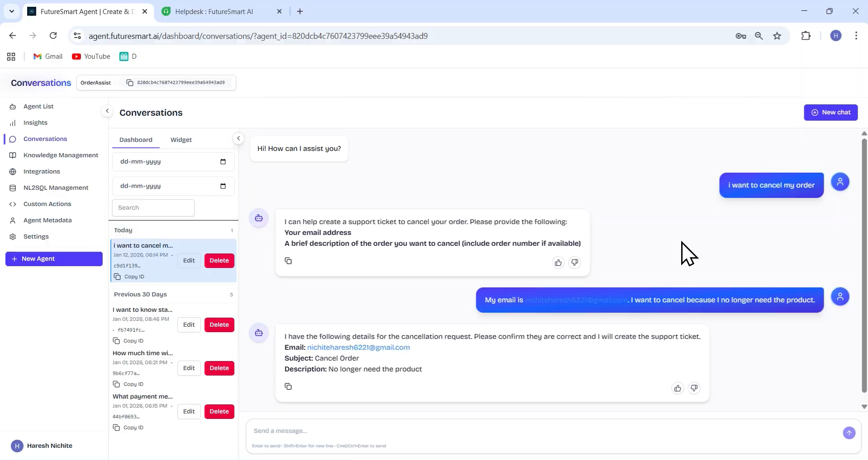
Task: Open 'I want to know sta...' conversation
Action: (x=142, y=310)
